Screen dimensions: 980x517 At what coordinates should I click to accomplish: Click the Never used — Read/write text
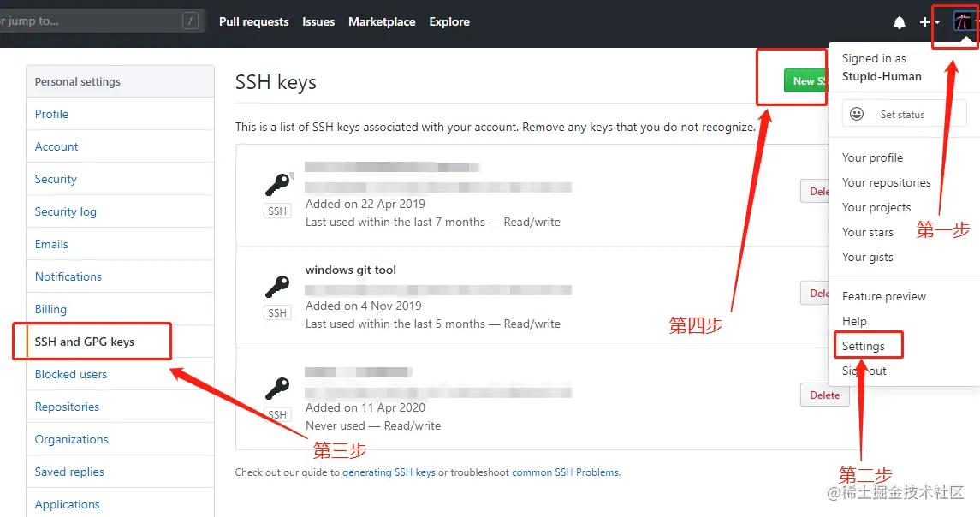pyautogui.click(x=373, y=425)
